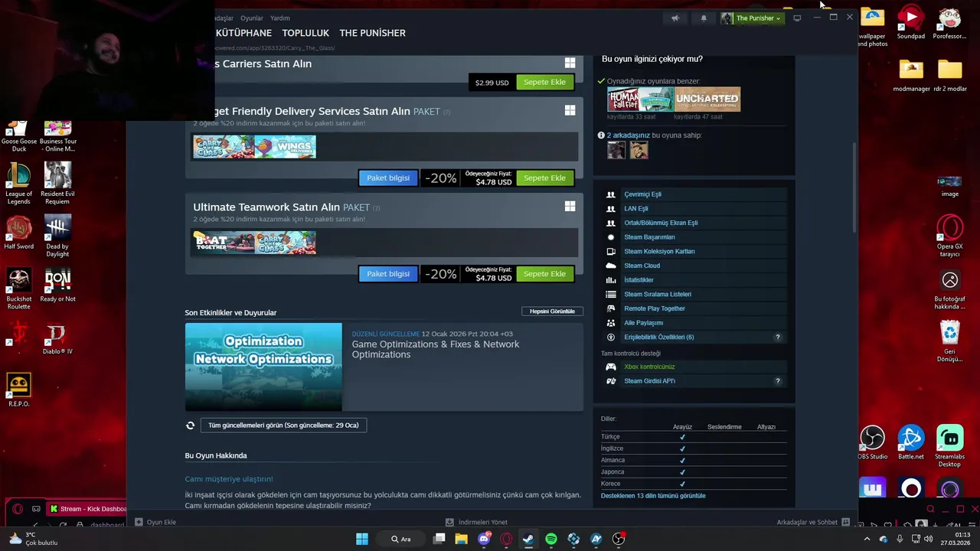Click Steam Başarımları icon
Image resolution: width=980 pixels, height=551 pixels.
(610, 237)
